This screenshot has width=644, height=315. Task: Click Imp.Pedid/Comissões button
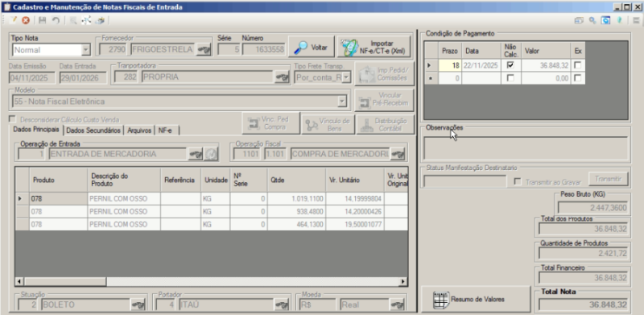384,74
